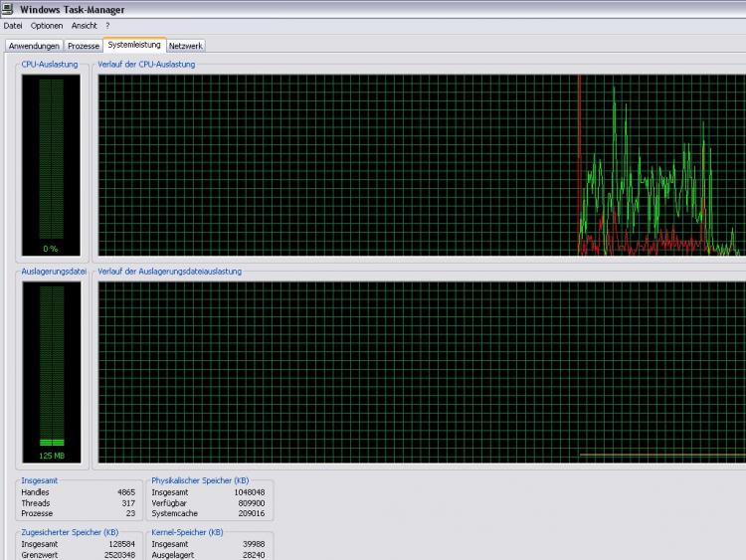Click the Grenzwert value 2520348

pos(120,555)
